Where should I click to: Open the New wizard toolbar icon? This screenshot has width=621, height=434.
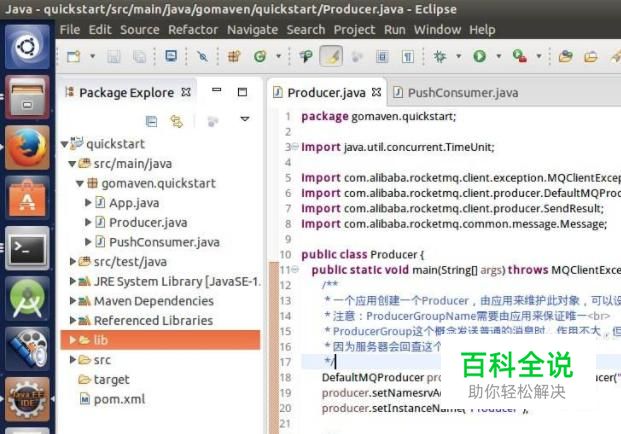pyautogui.click(x=74, y=57)
